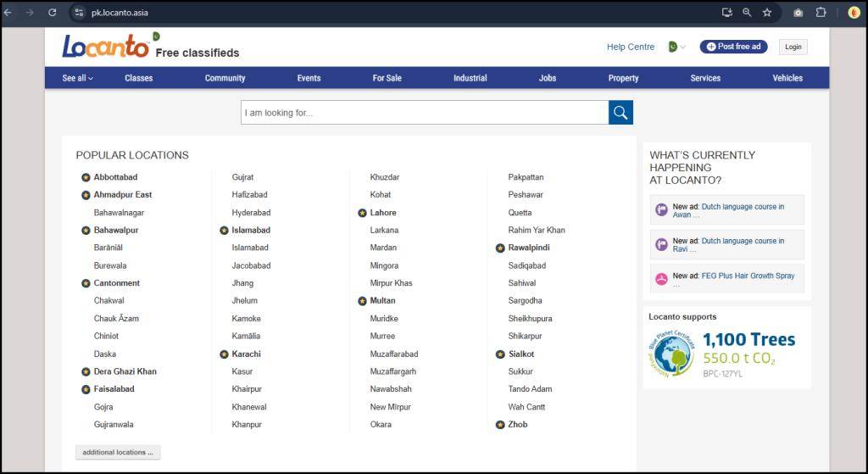The width and height of the screenshot is (868, 474).
Task: View site information icon beside the URL
Action: click(x=79, y=13)
